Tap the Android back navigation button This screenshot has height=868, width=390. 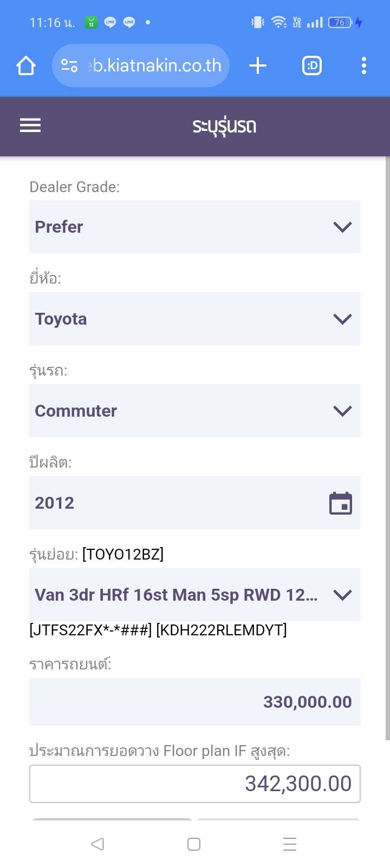pyautogui.click(x=97, y=844)
